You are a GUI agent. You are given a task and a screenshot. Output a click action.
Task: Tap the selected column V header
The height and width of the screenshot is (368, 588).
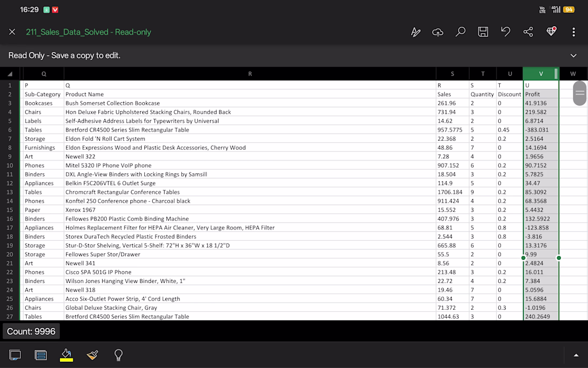pyautogui.click(x=541, y=74)
